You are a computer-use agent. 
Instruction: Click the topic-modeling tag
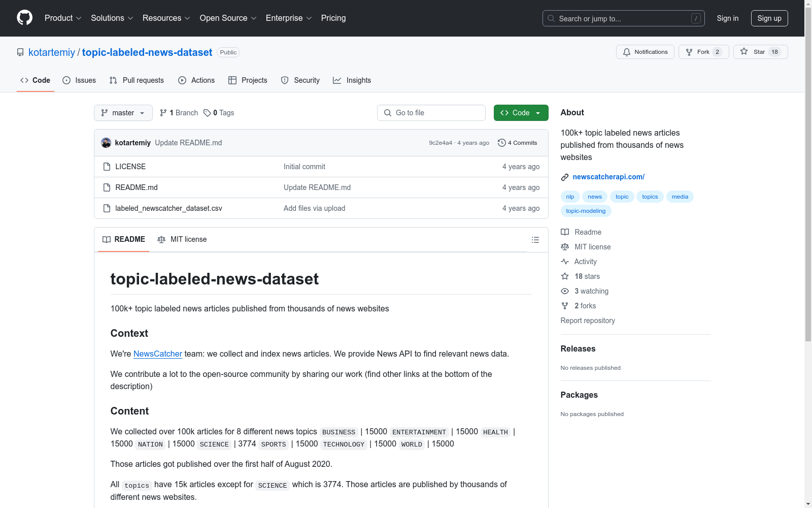pos(586,211)
